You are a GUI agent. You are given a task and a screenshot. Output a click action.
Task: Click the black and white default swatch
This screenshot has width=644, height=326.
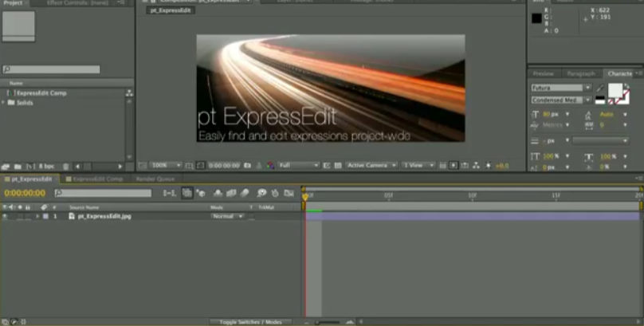pos(600,100)
